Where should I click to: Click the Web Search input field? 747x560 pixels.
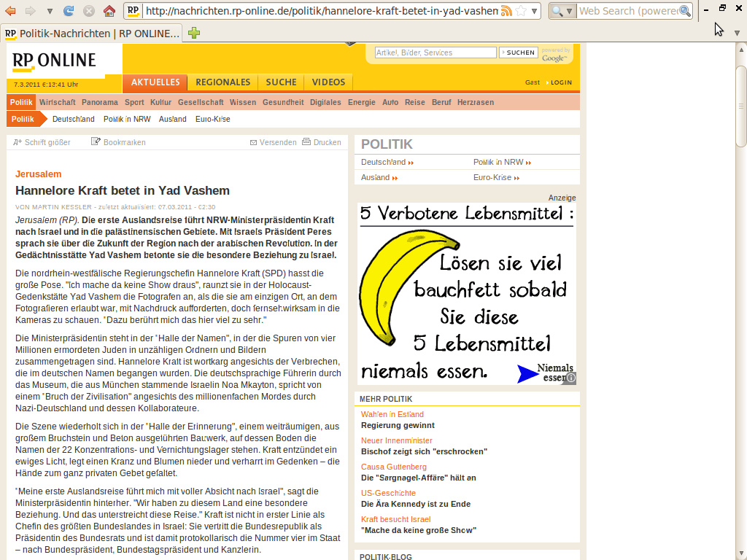pyautogui.click(x=628, y=11)
